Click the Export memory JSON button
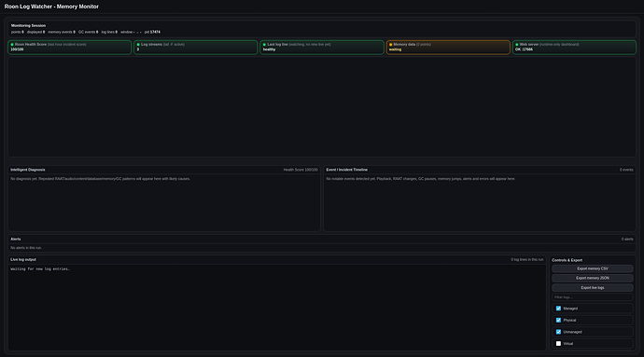The height and width of the screenshot is (357, 644). [593, 278]
